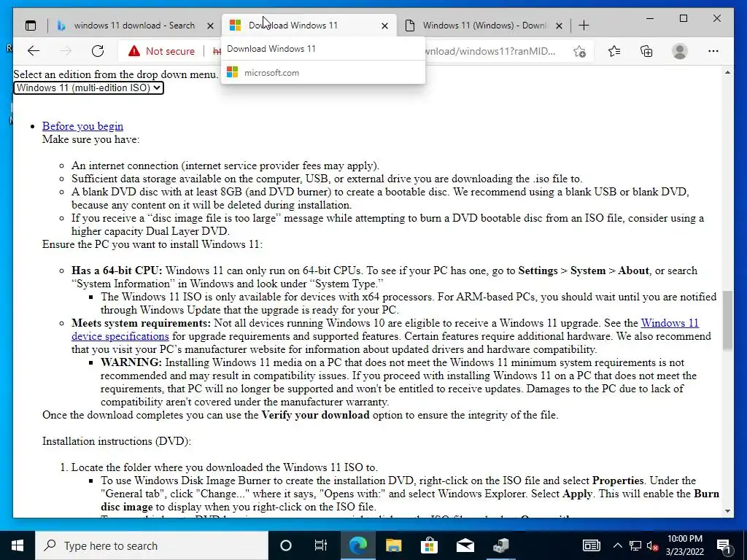Click the vertical scrollbar thumb
Screen dimensions: 747x560
pos(727,321)
